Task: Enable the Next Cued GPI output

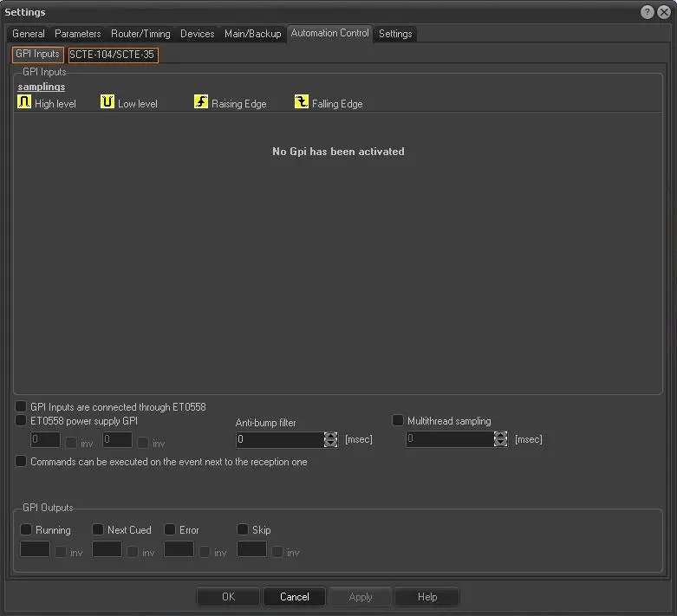Action: 98,529
